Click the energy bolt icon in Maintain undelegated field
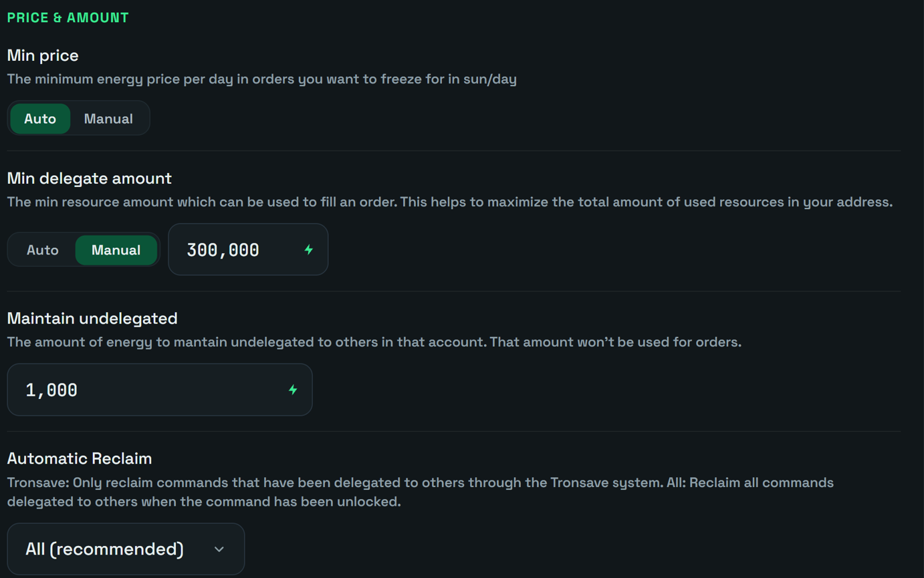Viewport: 924px width, 578px height. 293,390
